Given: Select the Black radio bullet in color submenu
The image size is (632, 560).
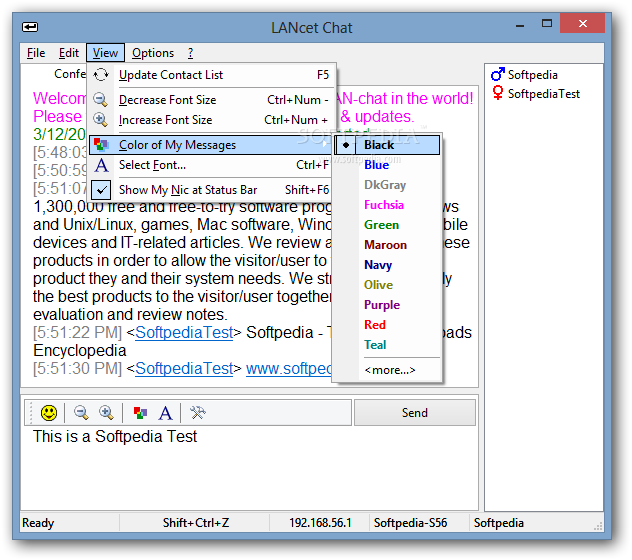Looking at the screenshot, I should click(345, 145).
